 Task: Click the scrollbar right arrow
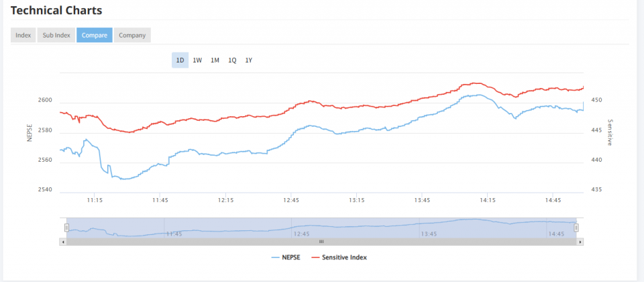click(x=580, y=241)
